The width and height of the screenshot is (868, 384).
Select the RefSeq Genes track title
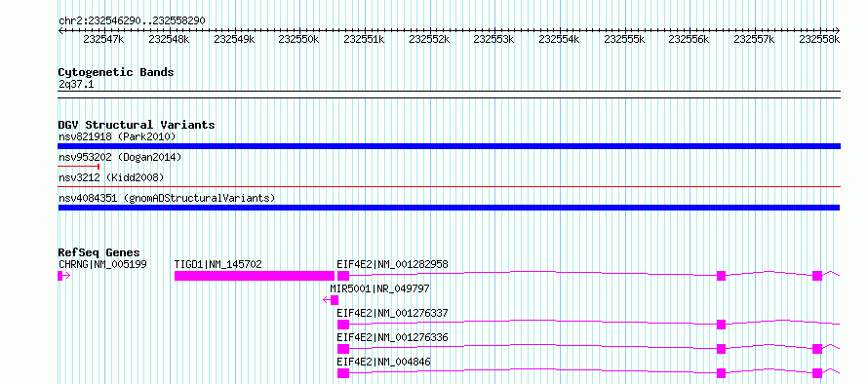click(99, 252)
